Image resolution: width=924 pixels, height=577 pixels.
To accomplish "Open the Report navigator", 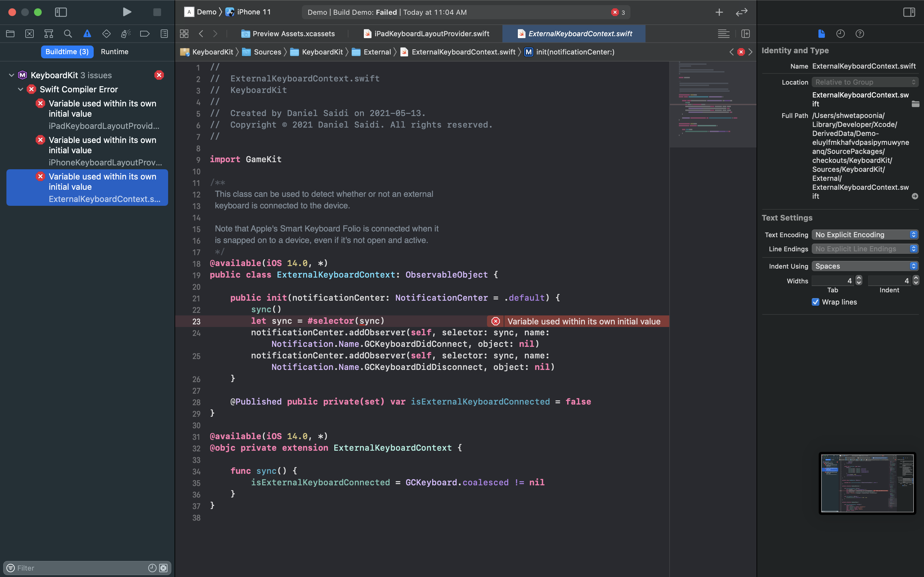I will coord(164,34).
